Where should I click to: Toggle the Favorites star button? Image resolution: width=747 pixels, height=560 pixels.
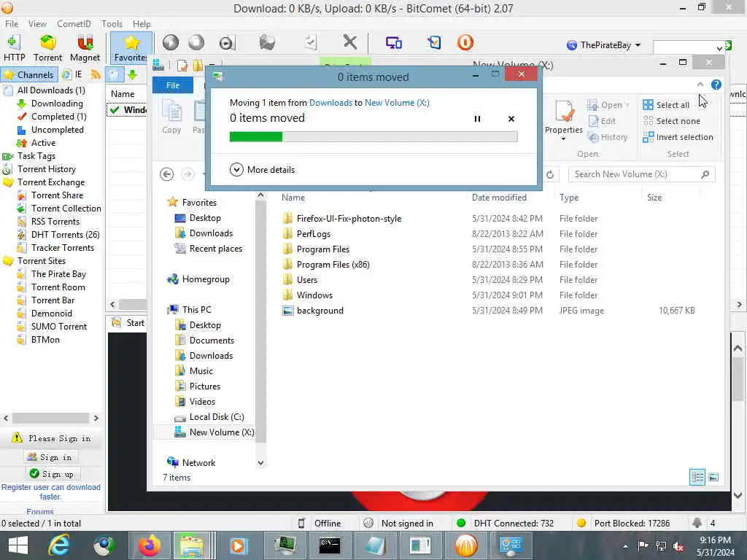pos(131,47)
